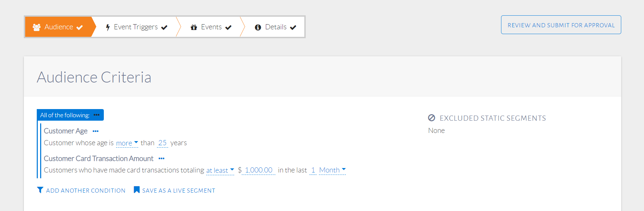Click the Events gift box icon
The height and width of the screenshot is (211, 644).
194,27
